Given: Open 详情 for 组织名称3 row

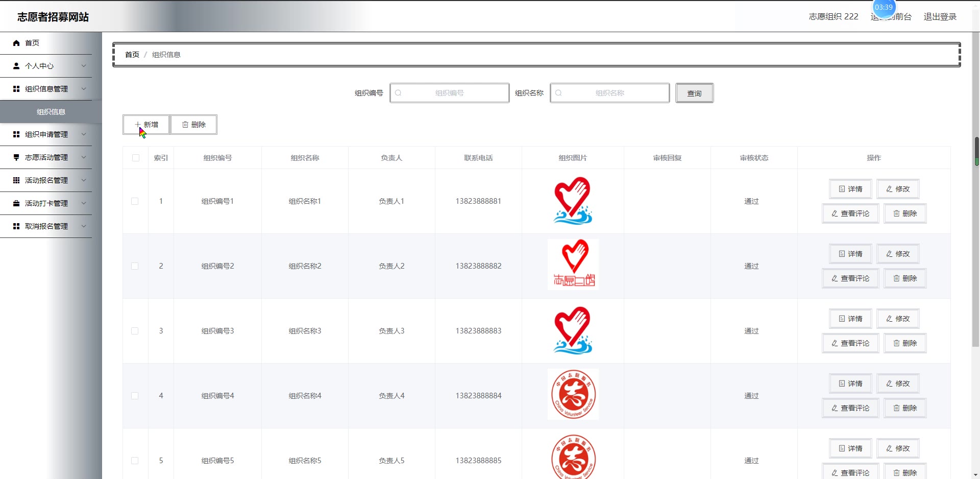Looking at the screenshot, I should pos(850,319).
